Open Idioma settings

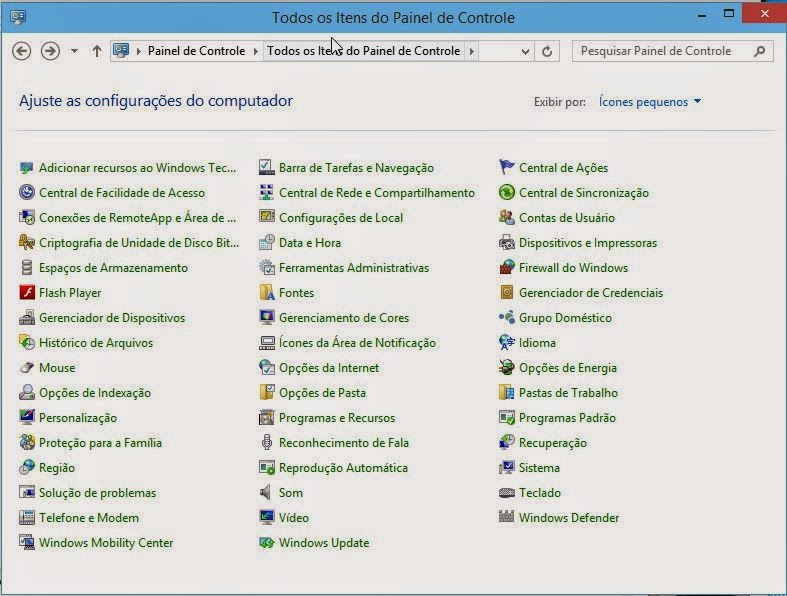tap(537, 343)
